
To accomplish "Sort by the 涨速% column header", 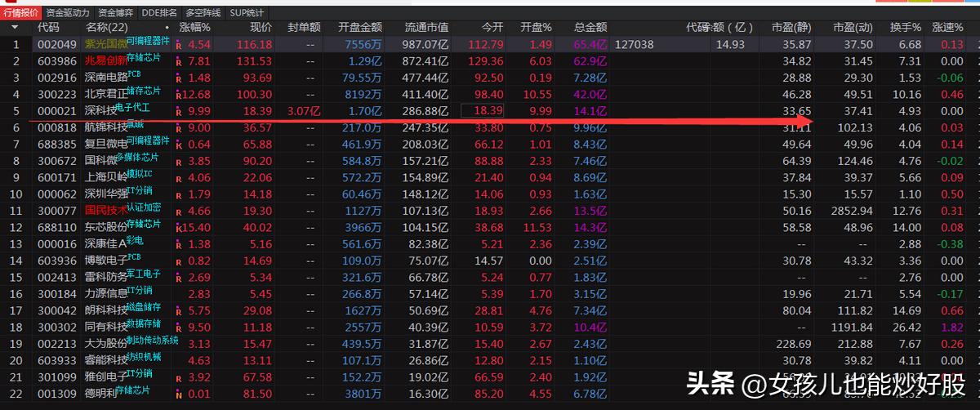I will [x=947, y=27].
